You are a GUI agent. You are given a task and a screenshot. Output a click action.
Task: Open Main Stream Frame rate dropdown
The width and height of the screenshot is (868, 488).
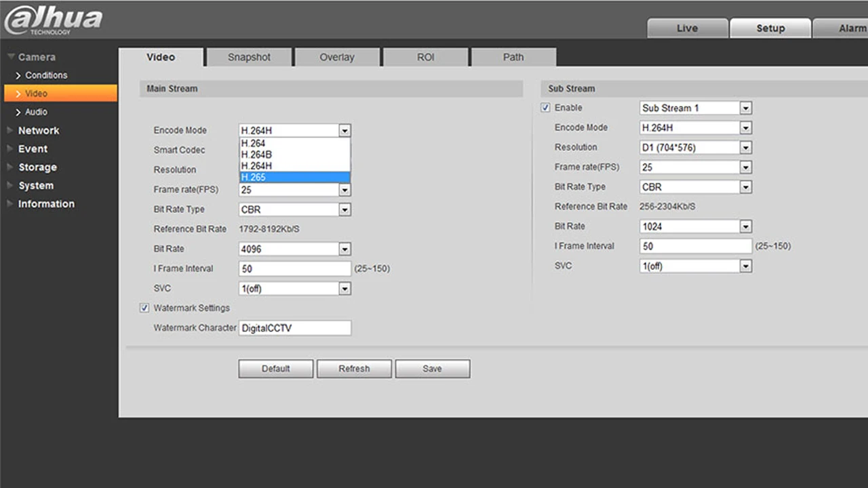[x=295, y=190]
